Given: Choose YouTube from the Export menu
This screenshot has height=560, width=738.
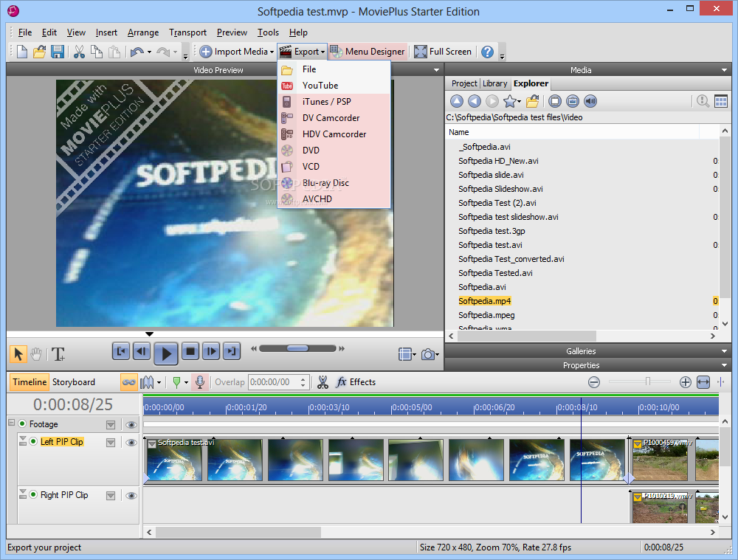Looking at the screenshot, I should tap(334, 86).
